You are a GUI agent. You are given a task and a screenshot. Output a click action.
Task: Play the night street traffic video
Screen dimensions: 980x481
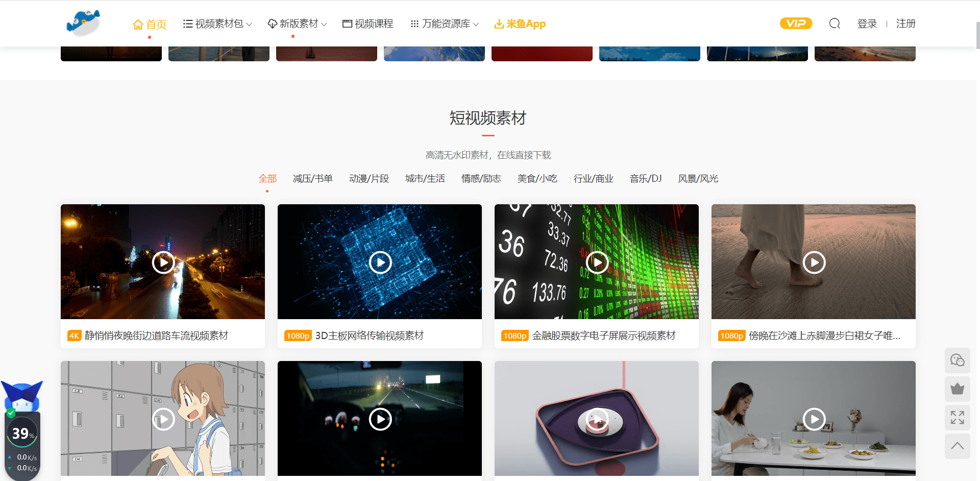click(163, 262)
